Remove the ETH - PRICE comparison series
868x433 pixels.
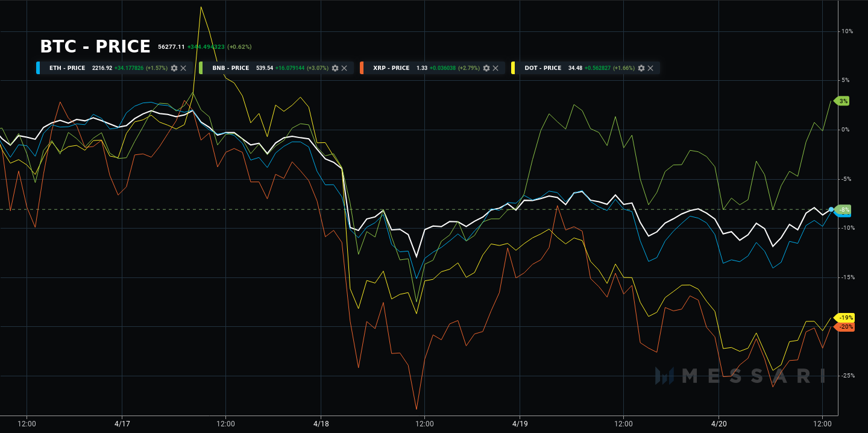pos(183,68)
